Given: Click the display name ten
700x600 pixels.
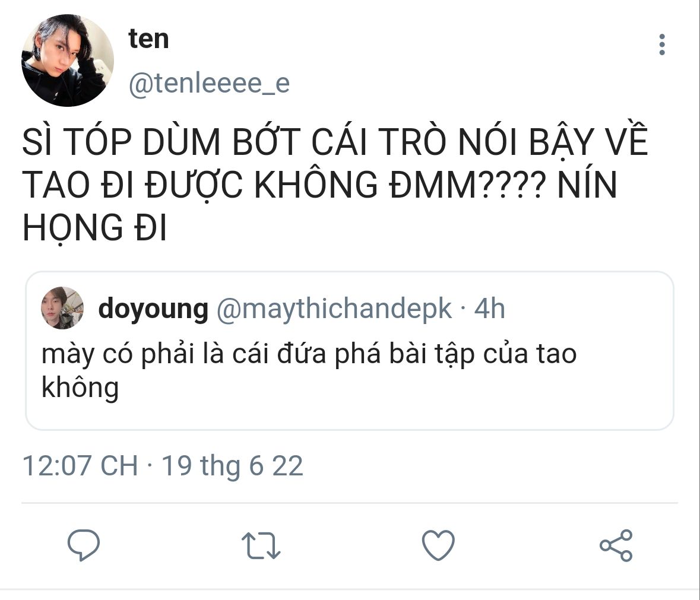Looking at the screenshot, I should click(148, 39).
